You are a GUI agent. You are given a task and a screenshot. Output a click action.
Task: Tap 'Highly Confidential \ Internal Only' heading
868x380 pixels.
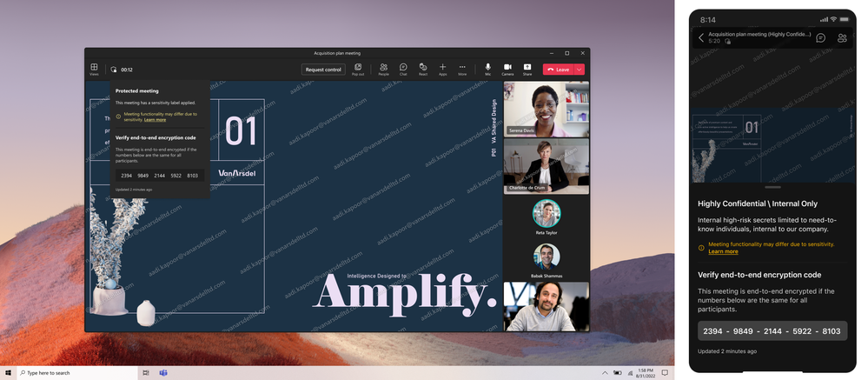758,203
